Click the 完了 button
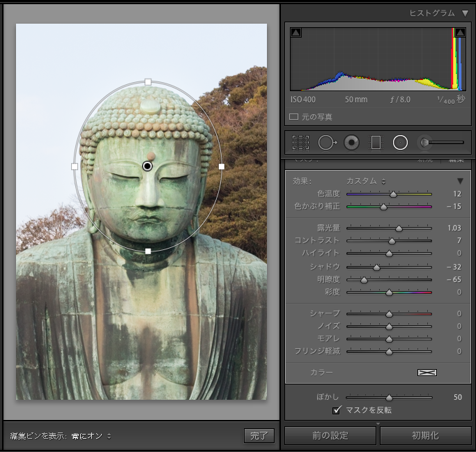476x452 pixels. pos(259,435)
